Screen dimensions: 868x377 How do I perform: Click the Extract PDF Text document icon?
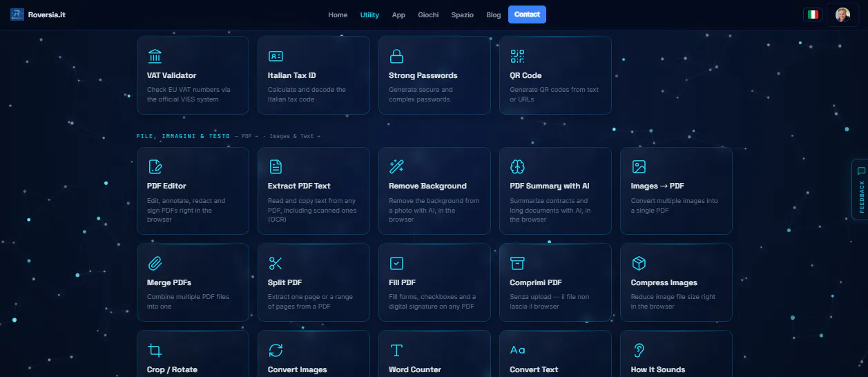point(276,166)
